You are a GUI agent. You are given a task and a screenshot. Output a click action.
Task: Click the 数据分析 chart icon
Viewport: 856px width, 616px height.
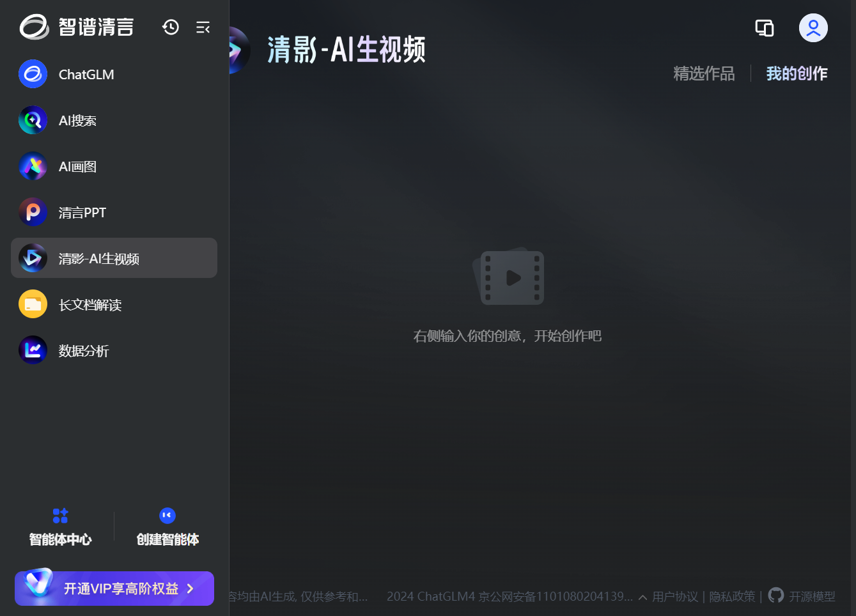click(x=33, y=350)
